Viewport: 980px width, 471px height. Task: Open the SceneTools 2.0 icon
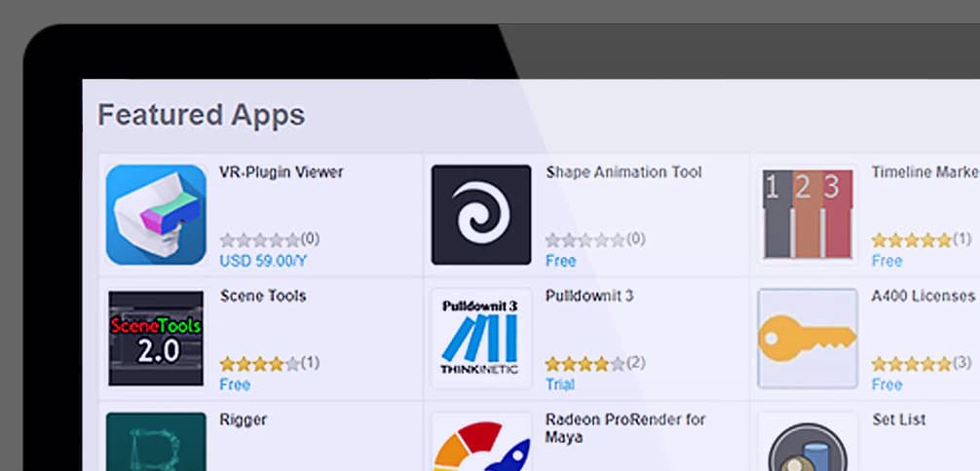(156, 338)
